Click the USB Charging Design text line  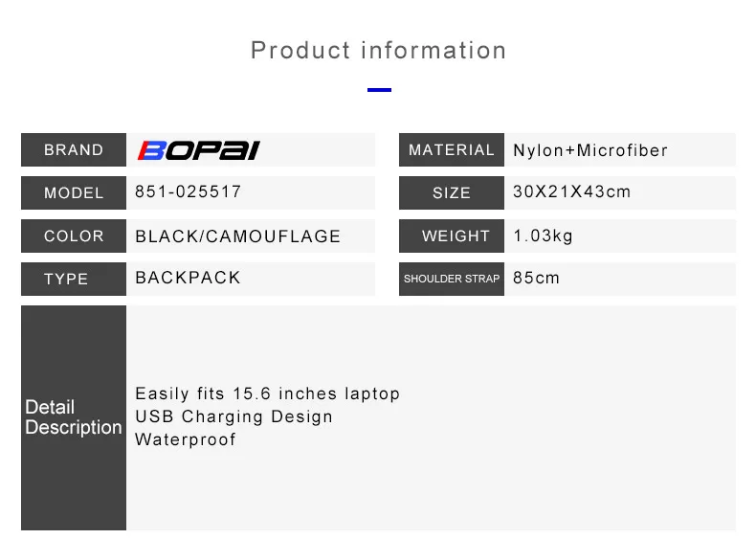[x=233, y=416]
